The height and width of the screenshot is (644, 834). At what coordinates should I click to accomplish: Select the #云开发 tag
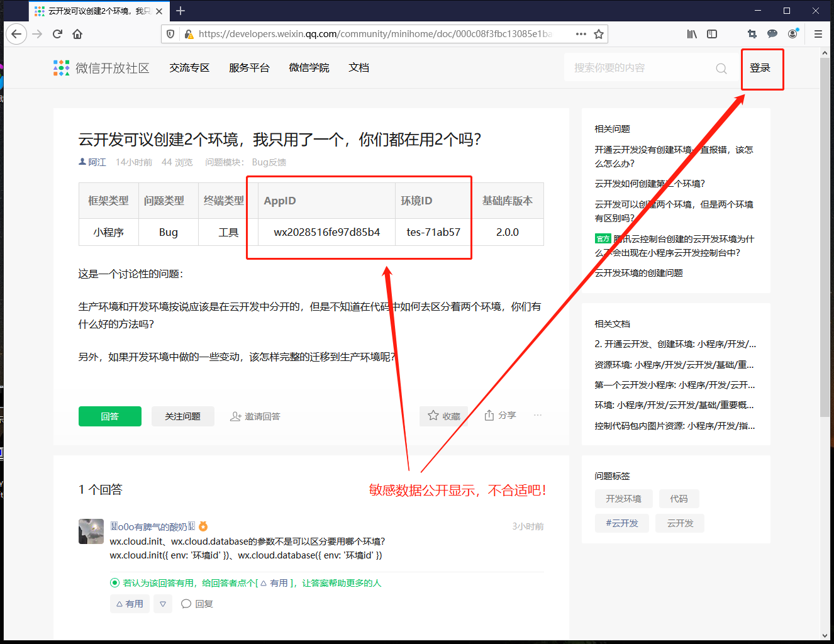click(621, 523)
